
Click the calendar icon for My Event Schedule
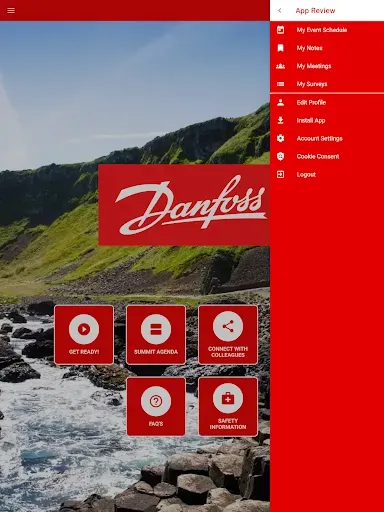coord(281,30)
